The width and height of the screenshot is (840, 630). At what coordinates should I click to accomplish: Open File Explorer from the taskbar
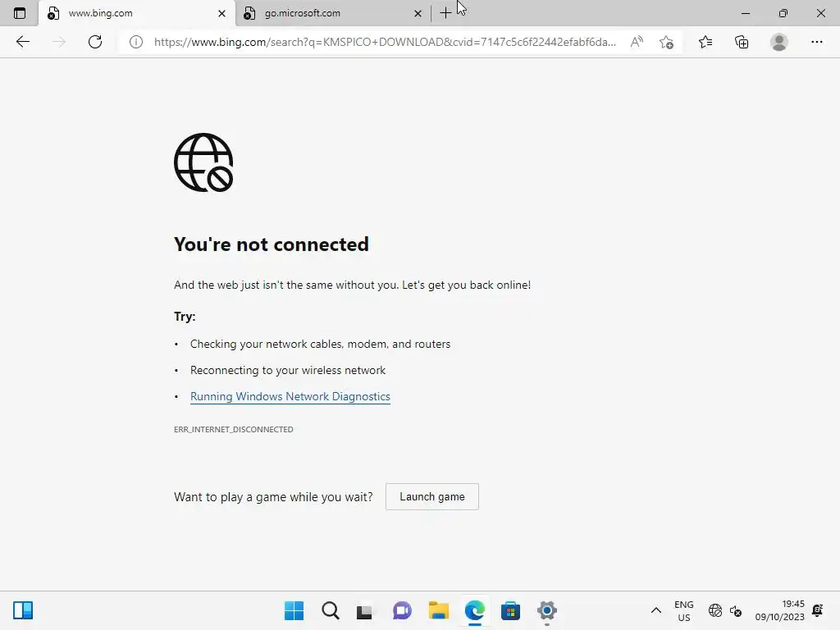[x=438, y=610]
